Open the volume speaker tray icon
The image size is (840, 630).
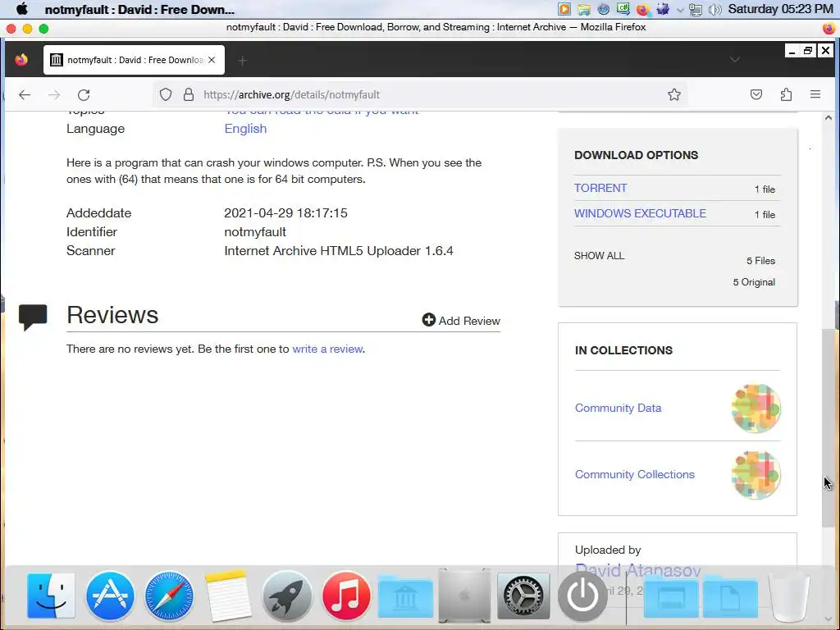(715, 10)
